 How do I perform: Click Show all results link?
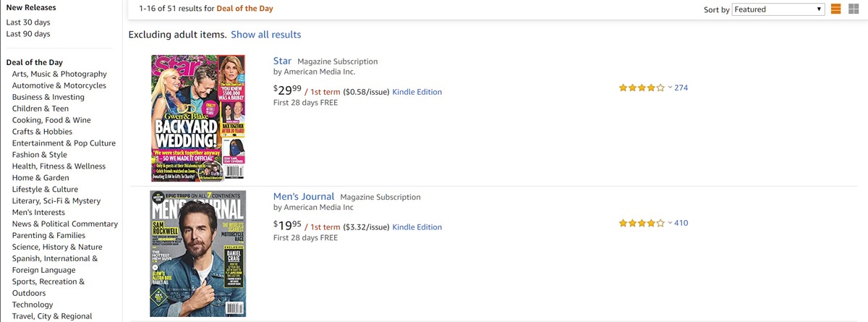click(265, 35)
